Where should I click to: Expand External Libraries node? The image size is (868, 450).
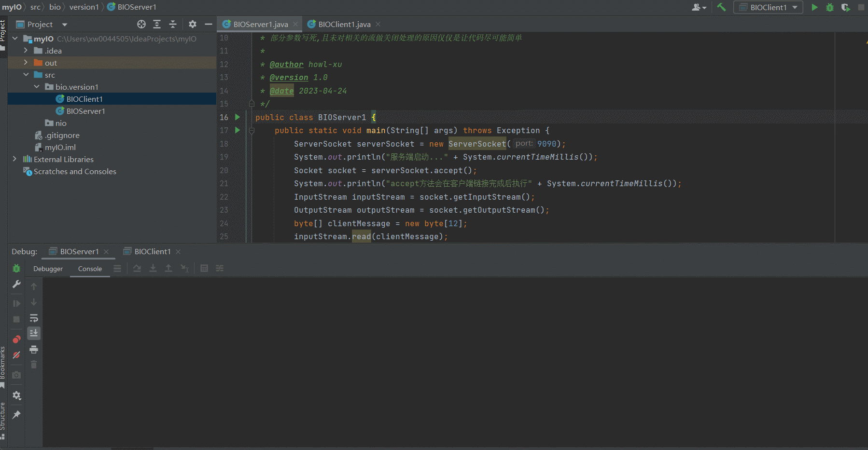14,159
